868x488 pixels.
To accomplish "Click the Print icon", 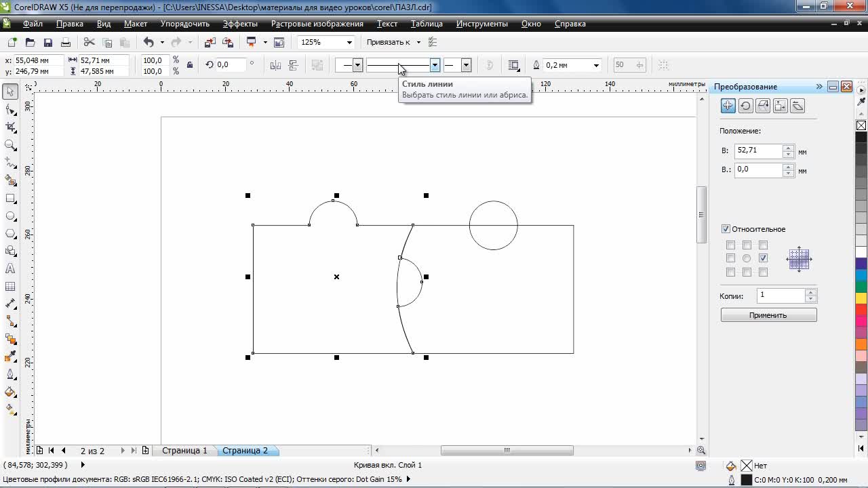I will [x=65, y=42].
